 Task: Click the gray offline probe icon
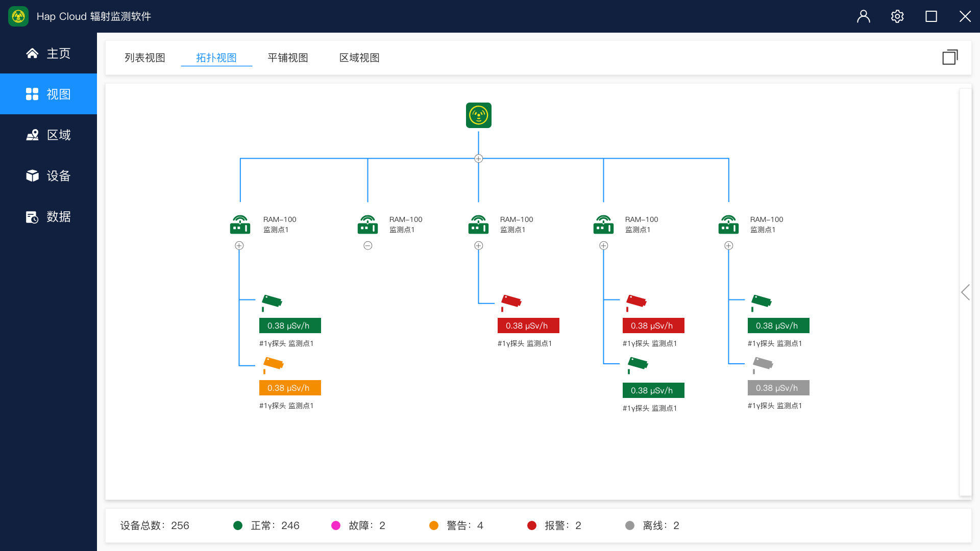click(763, 365)
